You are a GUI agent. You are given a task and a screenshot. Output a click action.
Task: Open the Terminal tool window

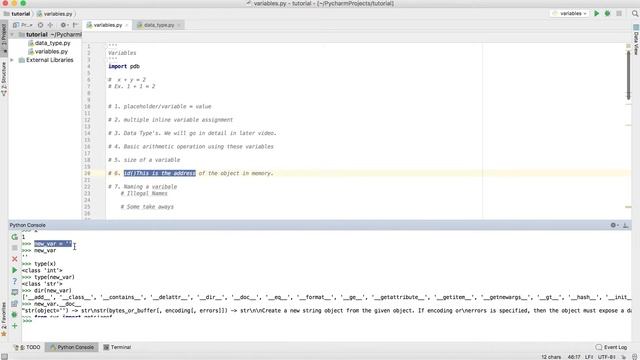click(117, 347)
